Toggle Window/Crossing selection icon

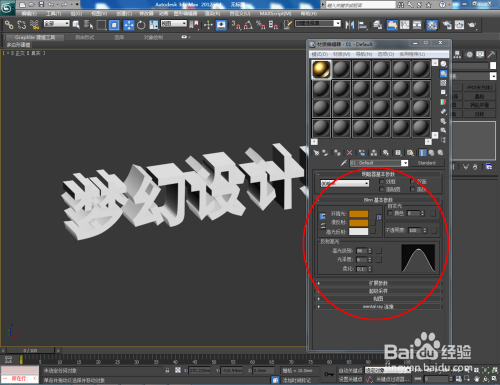(114, 25)
